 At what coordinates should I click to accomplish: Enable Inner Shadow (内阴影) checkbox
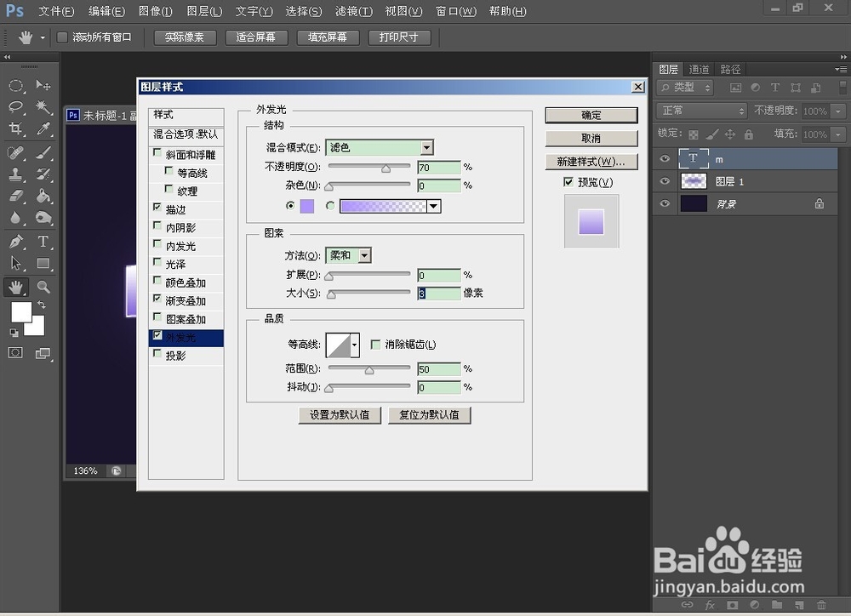pos(157,225)
